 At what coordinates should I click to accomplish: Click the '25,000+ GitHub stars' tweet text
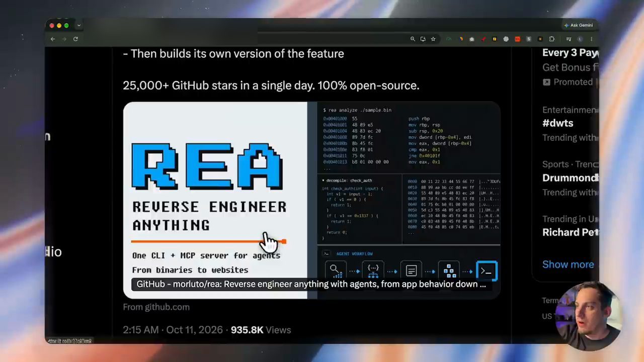(271, 85)
